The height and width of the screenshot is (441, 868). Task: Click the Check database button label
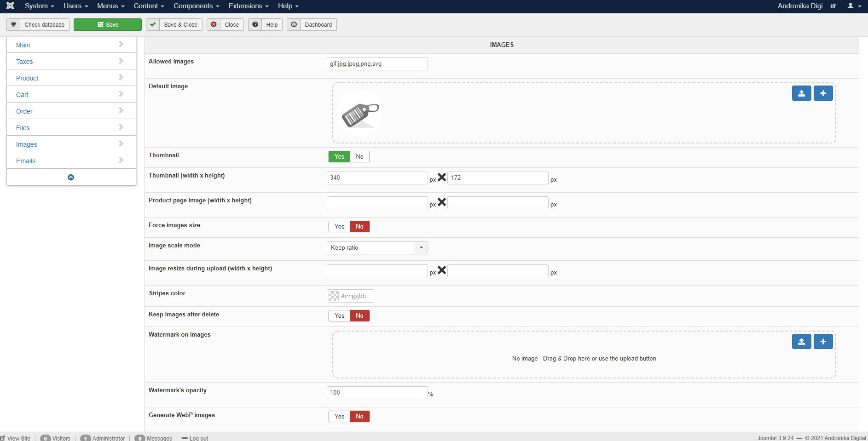click(x=45, y=25)
